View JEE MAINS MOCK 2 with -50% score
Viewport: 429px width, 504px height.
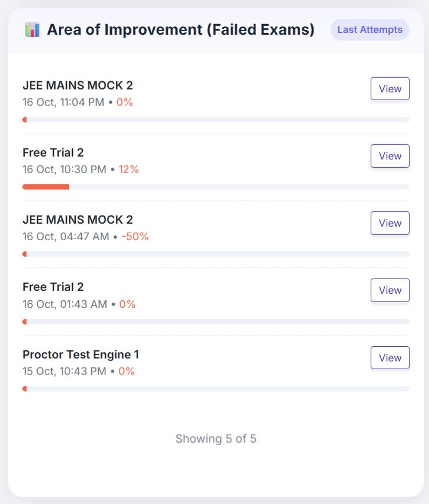tap(390, 223)
